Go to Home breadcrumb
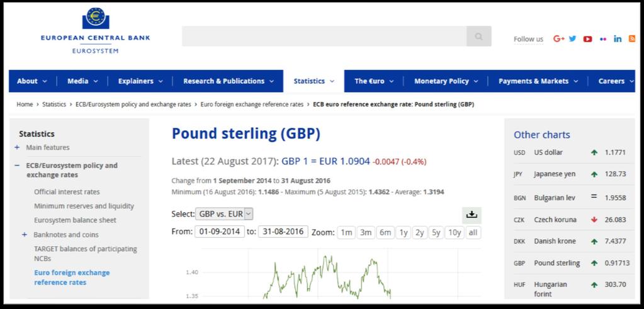 tap(25, 104)
